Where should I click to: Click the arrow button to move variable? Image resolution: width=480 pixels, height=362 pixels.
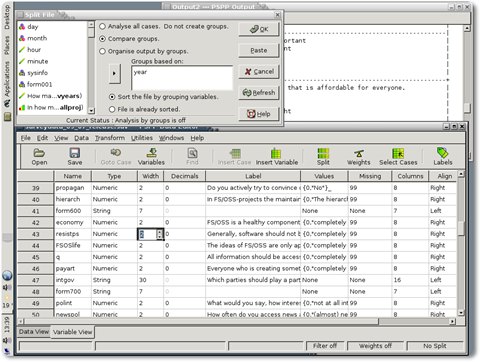pyautogui.click(x=114, y=73)
